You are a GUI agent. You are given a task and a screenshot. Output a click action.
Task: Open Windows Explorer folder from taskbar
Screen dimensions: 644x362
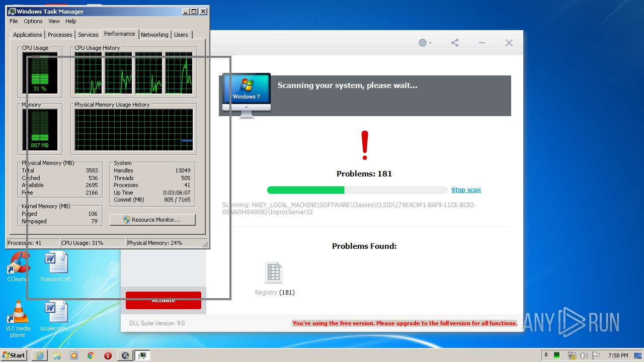(x=57, y=355)
